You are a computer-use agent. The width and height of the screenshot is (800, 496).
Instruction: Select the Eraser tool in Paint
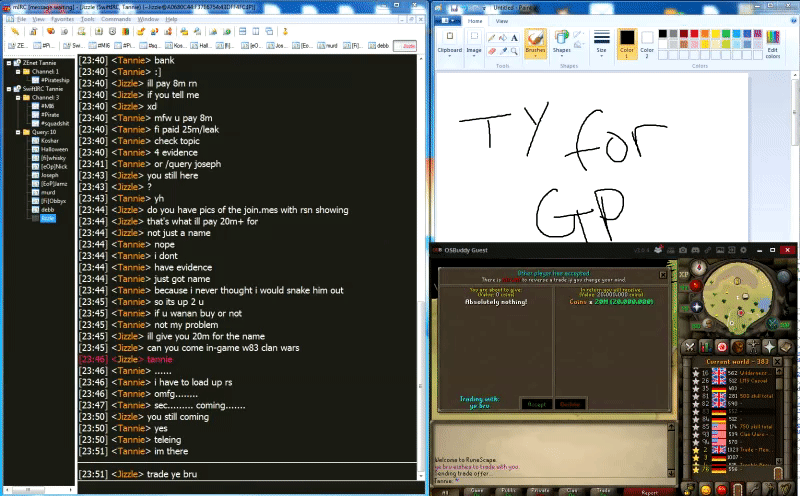point(491,51)
